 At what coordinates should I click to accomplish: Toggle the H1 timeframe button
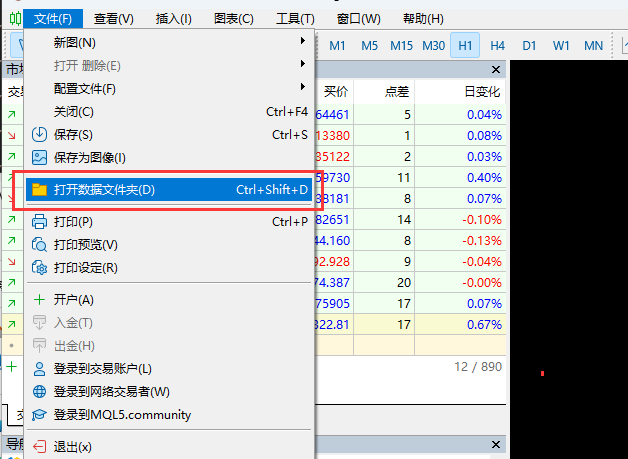pyautogui.click(x=465, y=45)
